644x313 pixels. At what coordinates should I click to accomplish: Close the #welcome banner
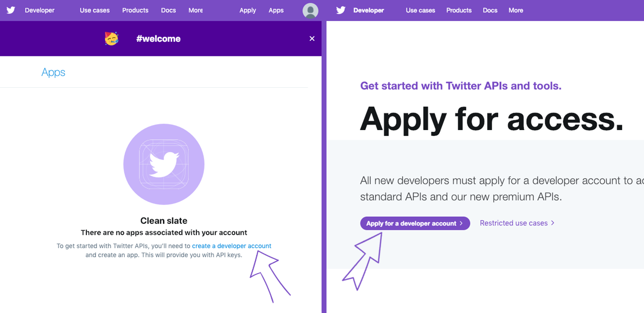312,39
